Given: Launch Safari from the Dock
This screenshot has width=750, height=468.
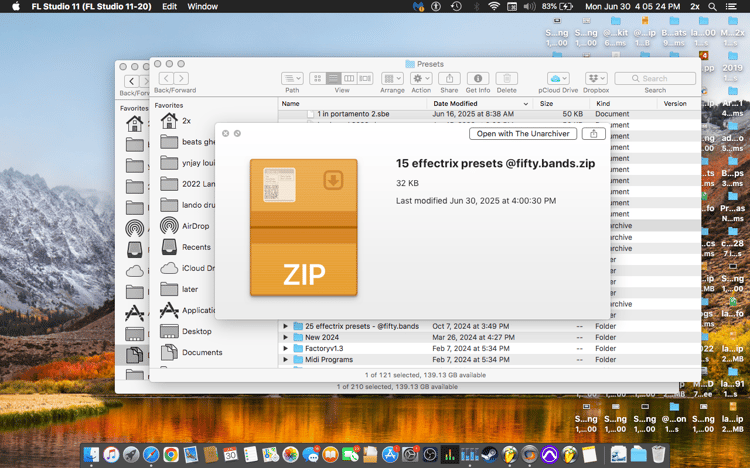Looking at the screenshot, I should (x=151, y=454).
